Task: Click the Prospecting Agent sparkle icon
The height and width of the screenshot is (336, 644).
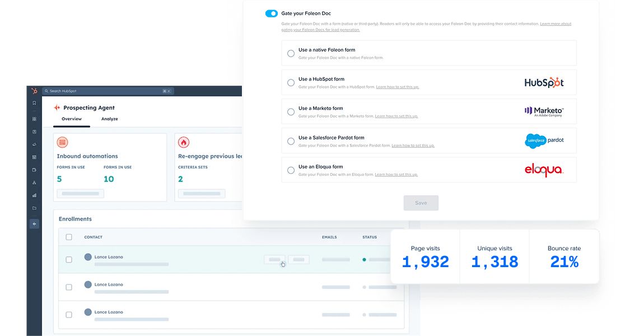Action: pos(57,108)
